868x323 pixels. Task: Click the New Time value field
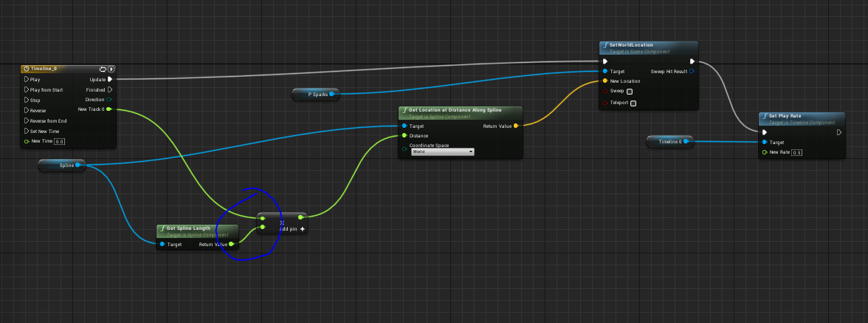pos(60,141)
